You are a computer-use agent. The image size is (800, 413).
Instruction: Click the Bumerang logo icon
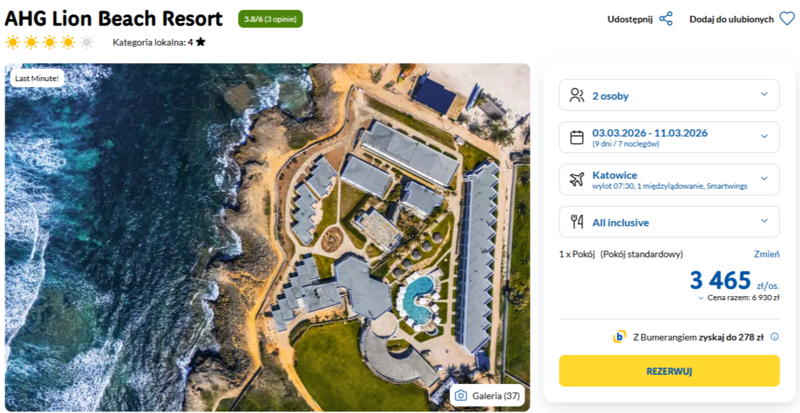[619, 337]
